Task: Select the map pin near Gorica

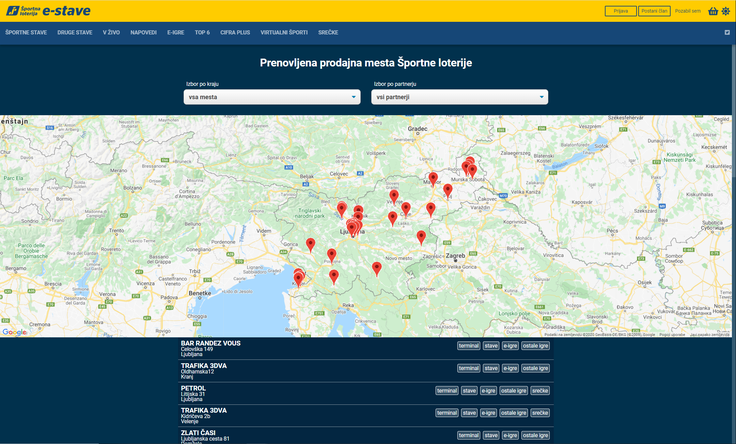Action: coord(310,244)
